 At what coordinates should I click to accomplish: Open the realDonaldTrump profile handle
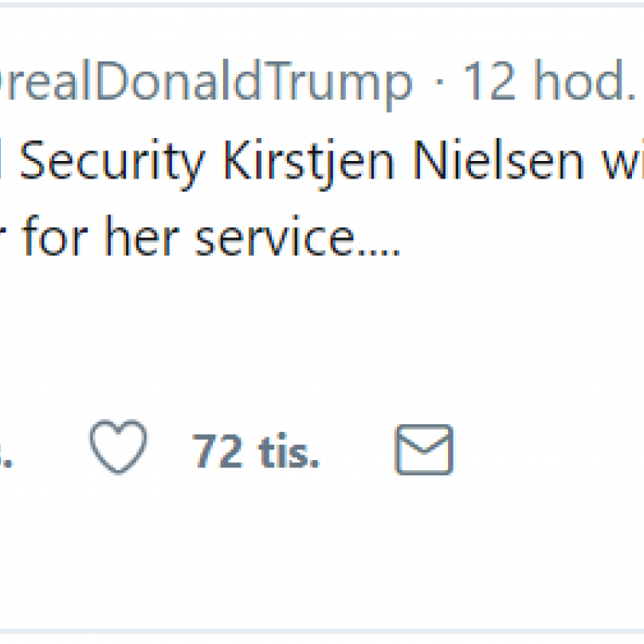pyautogui.click(x=207, y=82)
